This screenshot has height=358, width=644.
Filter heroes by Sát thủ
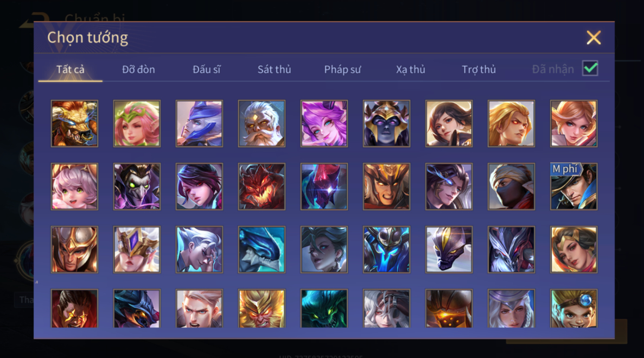tap(275, 70)
